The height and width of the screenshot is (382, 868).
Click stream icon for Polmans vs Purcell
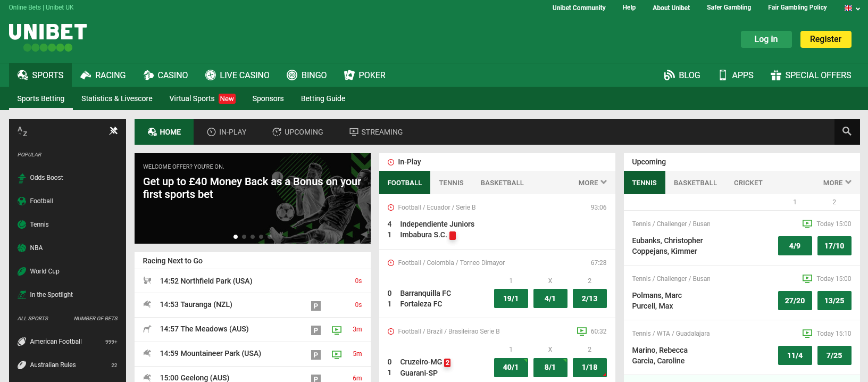[807, 279]
